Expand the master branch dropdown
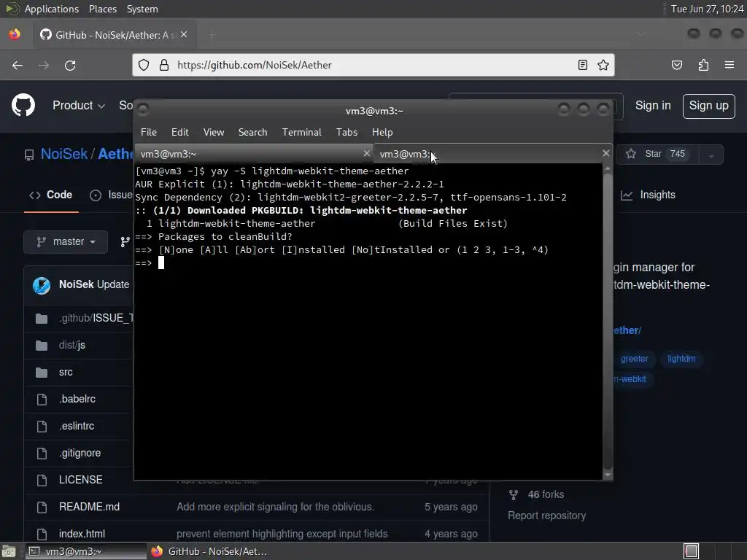Viewport: 747px width, 560px height. point(66,242)
